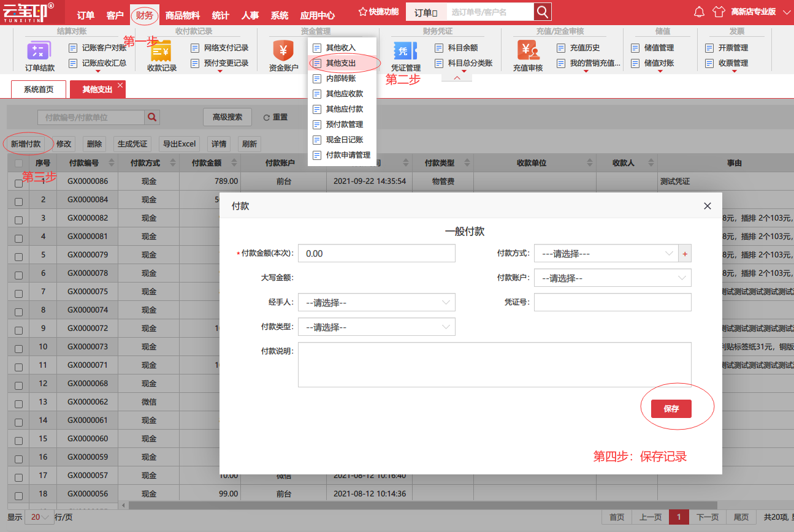The width and height of the screenshot is (794, 532).
Task: Open the 商品物料 menu
Action: tap(183, 15)
